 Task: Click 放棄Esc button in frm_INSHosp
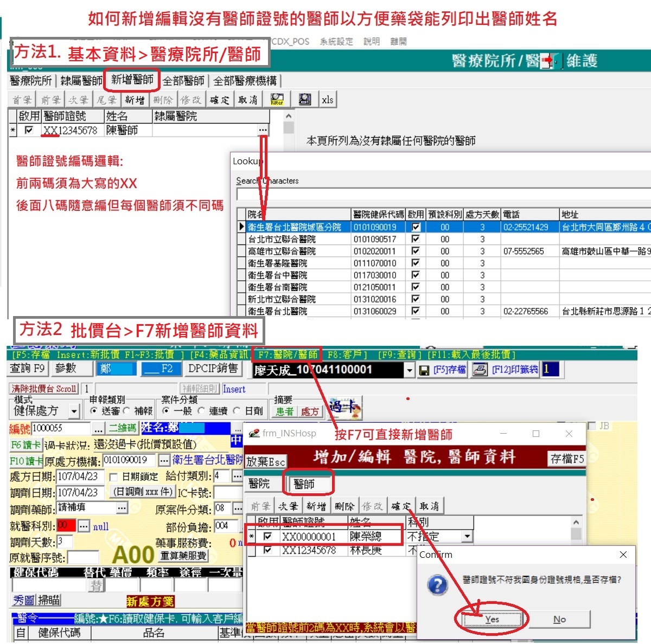pyautogui.click(x=265, y=461)
